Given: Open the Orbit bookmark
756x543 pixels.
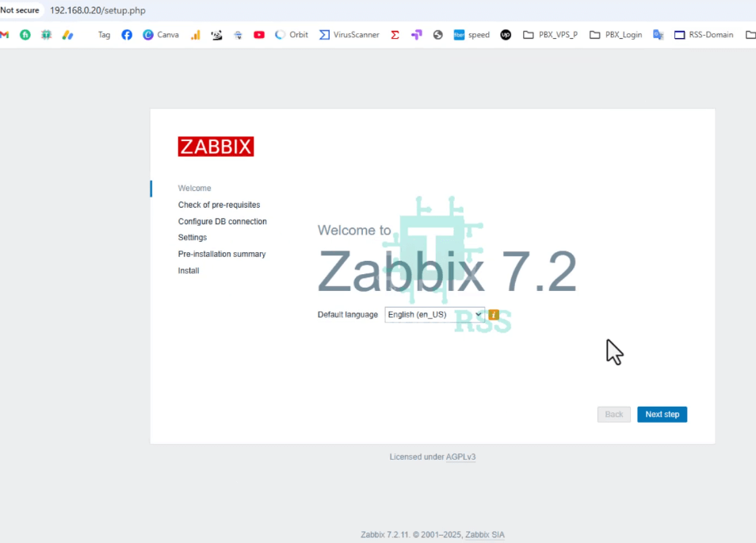Looking at the screenshot, I should (291, 34).
